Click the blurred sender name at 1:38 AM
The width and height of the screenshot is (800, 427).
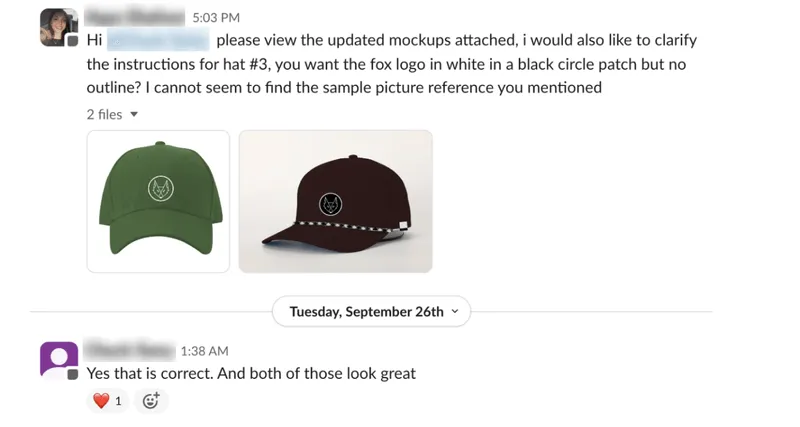pyautogui.click(x=131, y=350)
